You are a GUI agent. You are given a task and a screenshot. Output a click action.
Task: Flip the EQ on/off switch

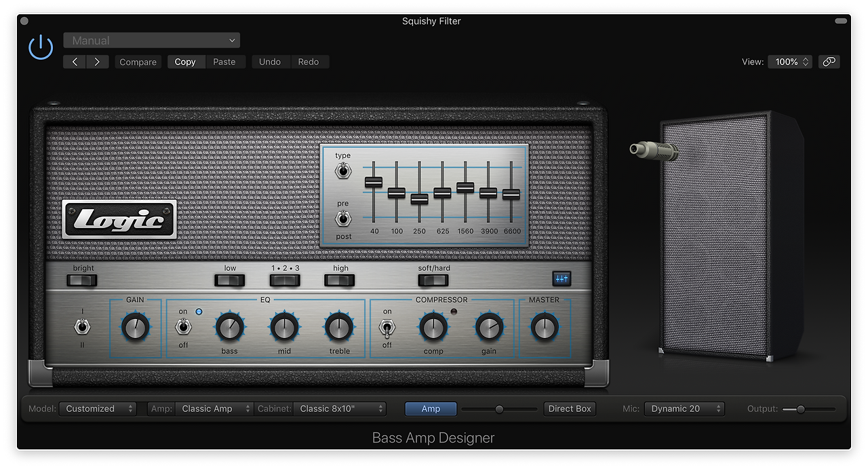(182, 328)
